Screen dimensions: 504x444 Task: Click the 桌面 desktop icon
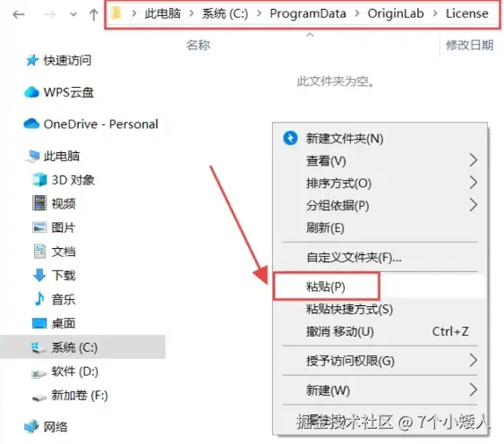pos(39,323)
